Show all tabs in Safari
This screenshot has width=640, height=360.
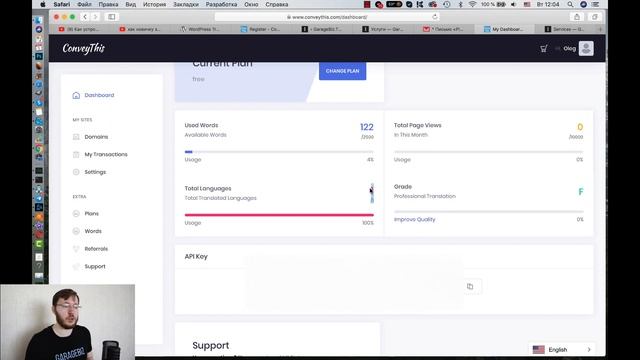(595, 17)
